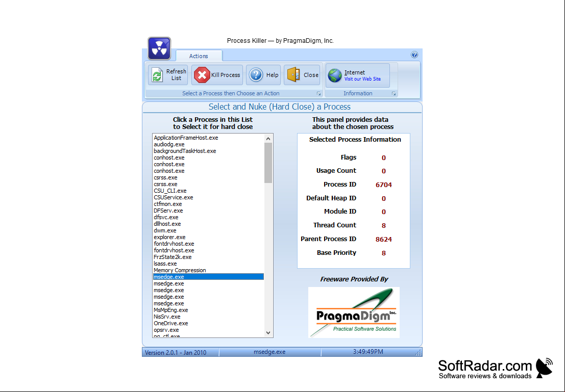Select CSUService.exe process
Viewport: 565px width, 392px height.
[x=208, y=197]
